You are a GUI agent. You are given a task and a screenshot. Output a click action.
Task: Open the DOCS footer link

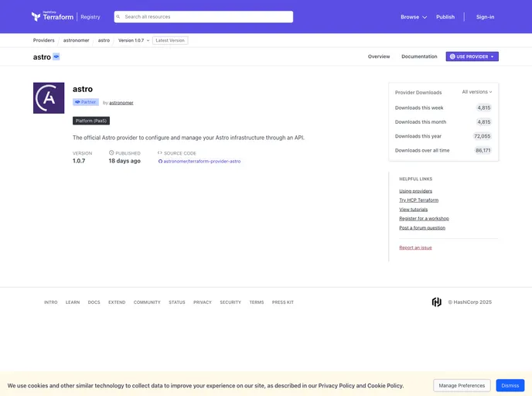coord(94,302)
